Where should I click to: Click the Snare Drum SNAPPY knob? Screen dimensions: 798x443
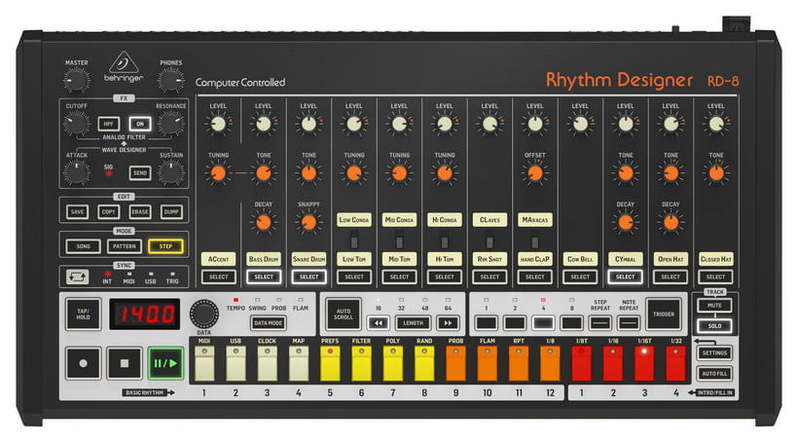(x=309, y=223)
